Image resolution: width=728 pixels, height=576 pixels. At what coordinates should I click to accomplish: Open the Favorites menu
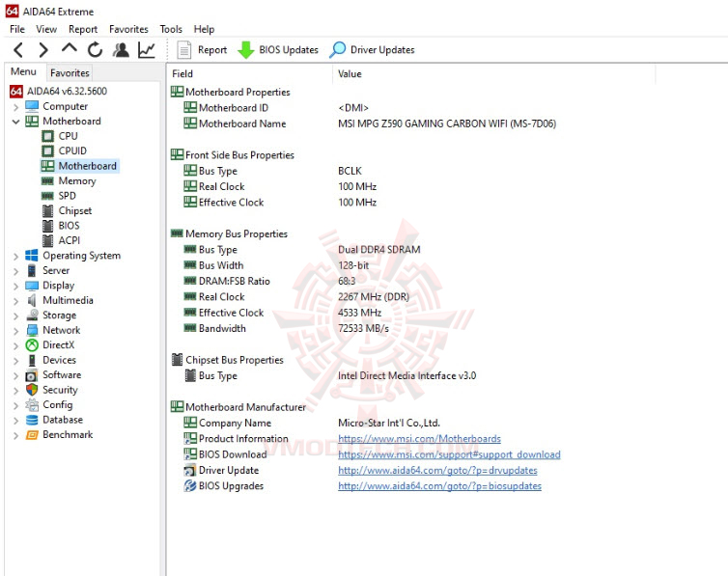click(128, 29)
